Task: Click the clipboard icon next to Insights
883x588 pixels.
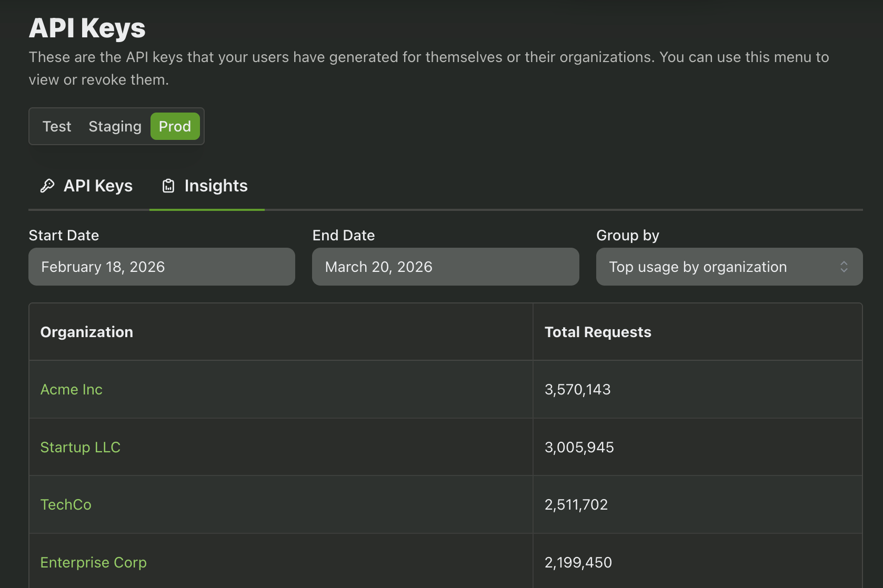Action: pyautogui.click(x=168, y=186)
